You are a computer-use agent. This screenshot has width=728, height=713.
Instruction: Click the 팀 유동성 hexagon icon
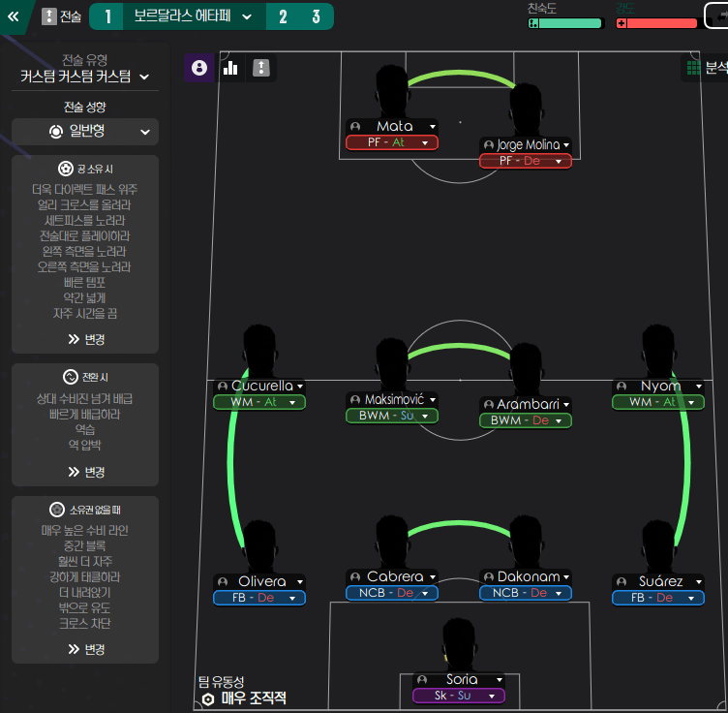(208, 698)
